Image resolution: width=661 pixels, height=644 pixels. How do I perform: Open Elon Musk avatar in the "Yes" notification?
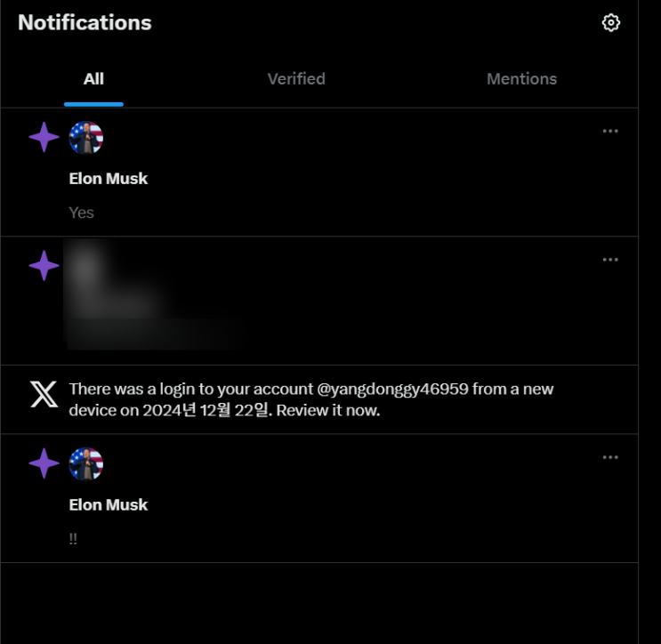[86, 138]
